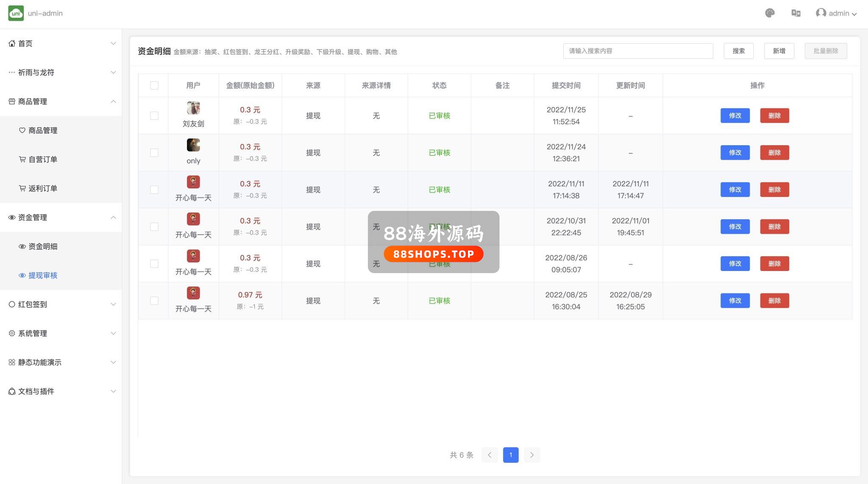Open the 资金明细 menu item
The width and height of the screenshot is (868, 484).
(42, 246)
